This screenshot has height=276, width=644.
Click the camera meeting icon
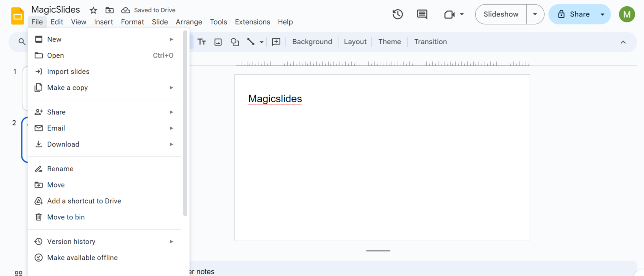[x=449, y=14]
